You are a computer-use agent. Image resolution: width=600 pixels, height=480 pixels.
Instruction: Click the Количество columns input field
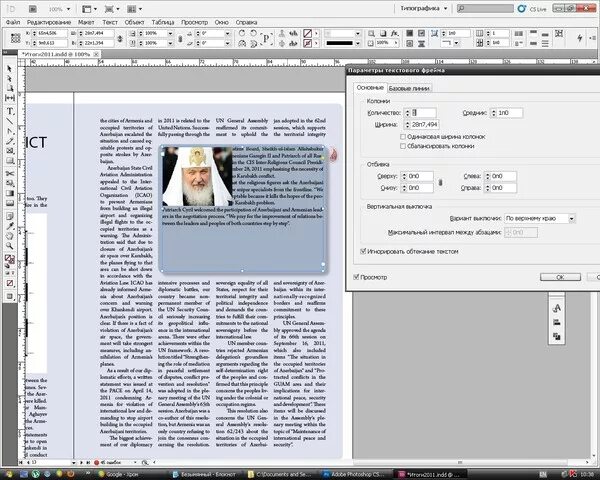click(x=424, y=113)
